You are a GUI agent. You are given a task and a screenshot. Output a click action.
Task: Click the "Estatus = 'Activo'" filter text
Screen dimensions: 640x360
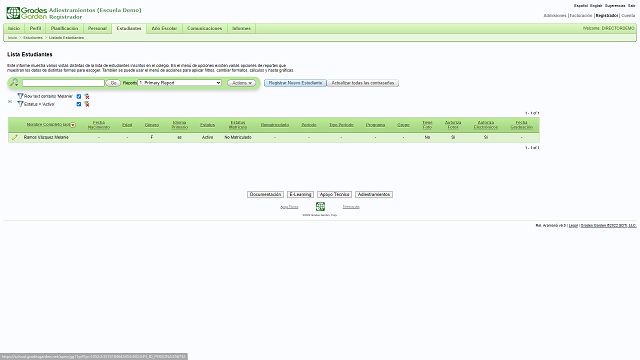coord(39,104)
